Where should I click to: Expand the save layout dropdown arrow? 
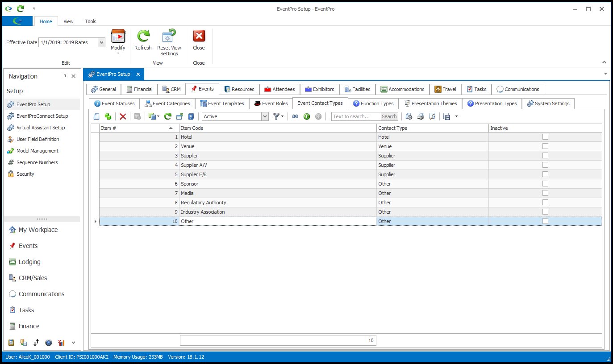(456, 116)
